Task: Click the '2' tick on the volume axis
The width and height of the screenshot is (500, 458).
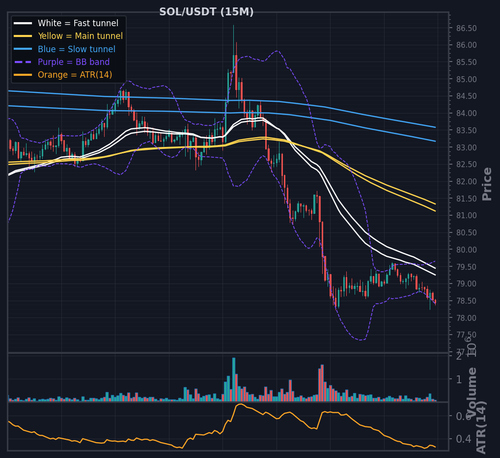Action: (459, 356)
